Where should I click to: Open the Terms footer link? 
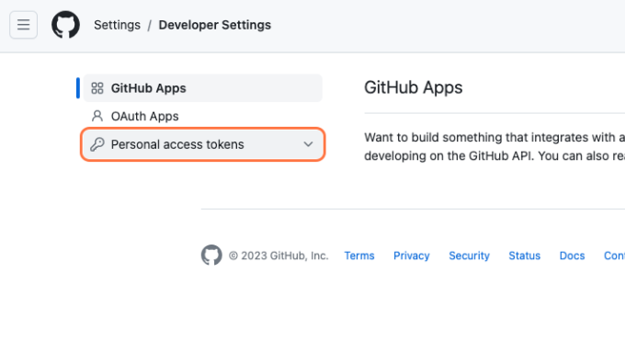[x=359, y=256]
